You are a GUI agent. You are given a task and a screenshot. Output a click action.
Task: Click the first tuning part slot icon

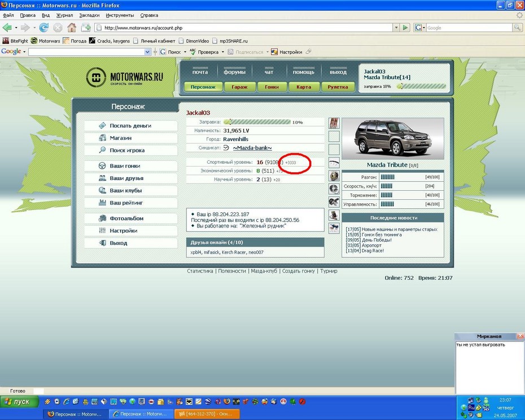[x=334, y=123]
